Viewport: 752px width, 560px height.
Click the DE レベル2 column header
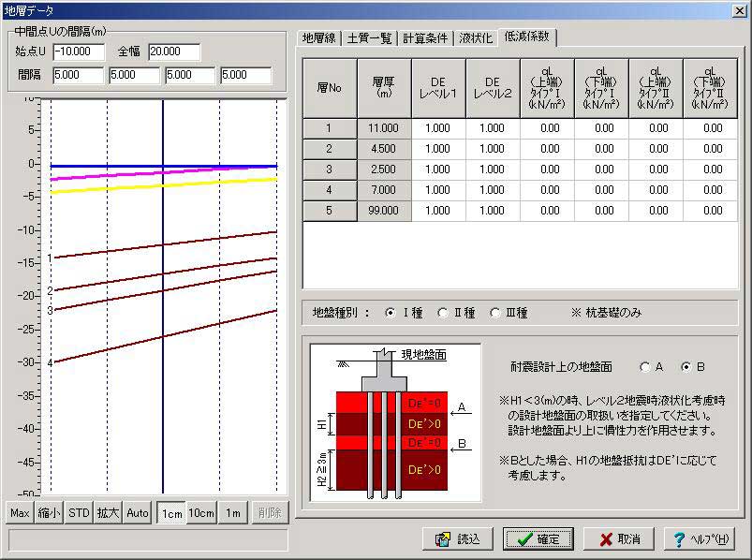(x=493, y=88)
